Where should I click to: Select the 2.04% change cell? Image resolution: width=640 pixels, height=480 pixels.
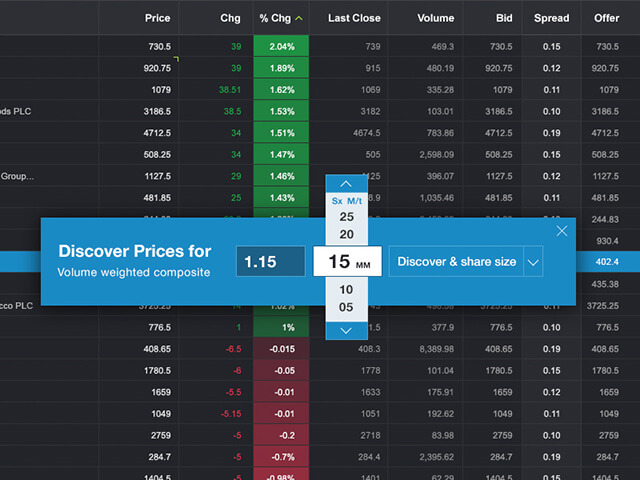[x=281, y=47]
